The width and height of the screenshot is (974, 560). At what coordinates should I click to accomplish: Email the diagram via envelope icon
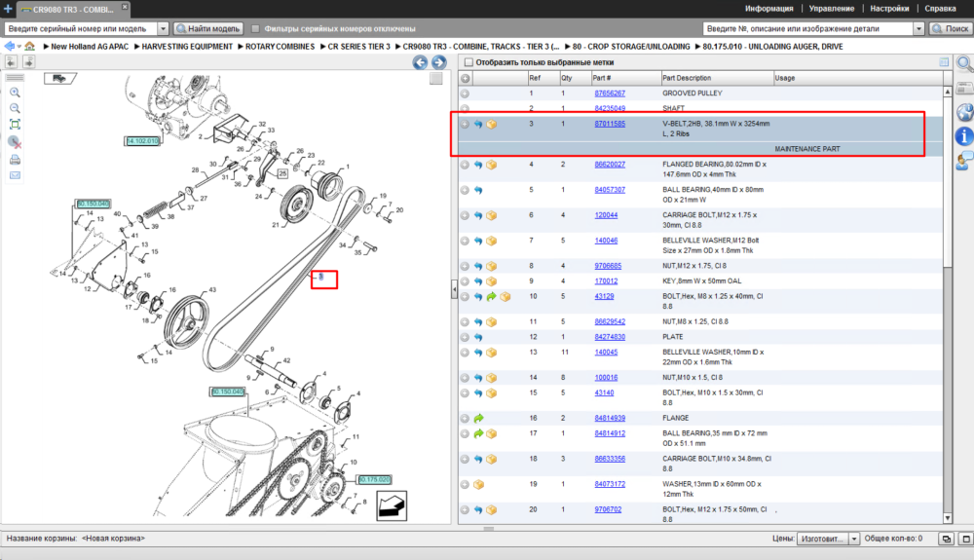pos(15,175)
